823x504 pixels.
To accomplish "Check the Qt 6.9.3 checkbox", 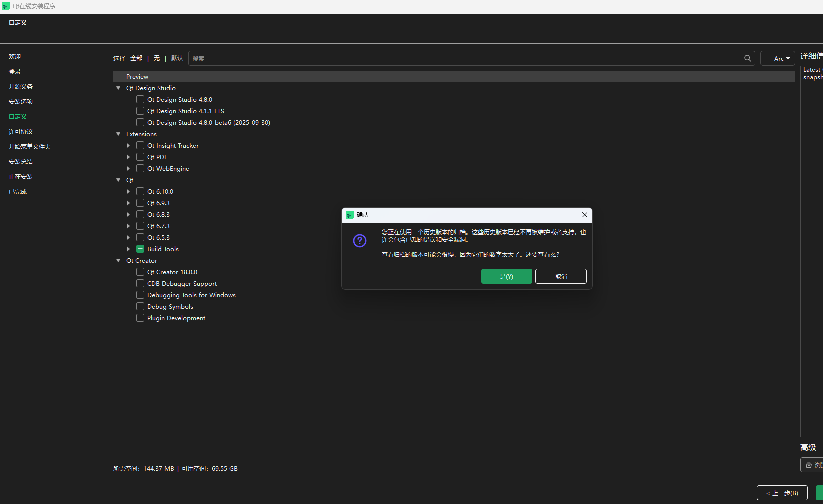I will tap(140, 203).
